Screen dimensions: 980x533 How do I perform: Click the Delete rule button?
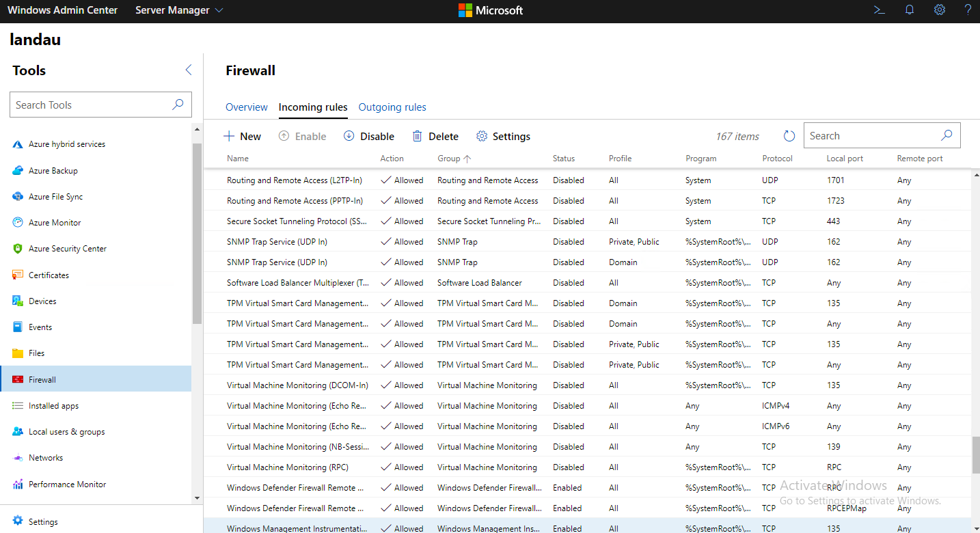[x=435, y=136]
